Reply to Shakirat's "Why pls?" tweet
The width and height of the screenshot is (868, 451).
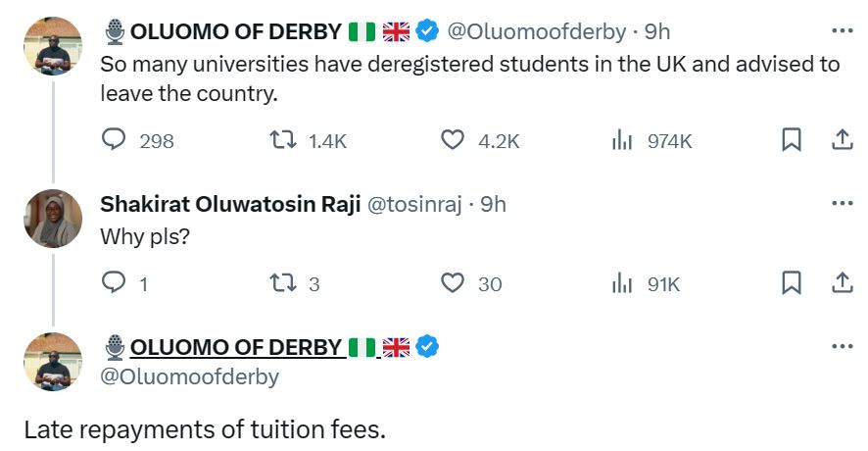[115, 283]
